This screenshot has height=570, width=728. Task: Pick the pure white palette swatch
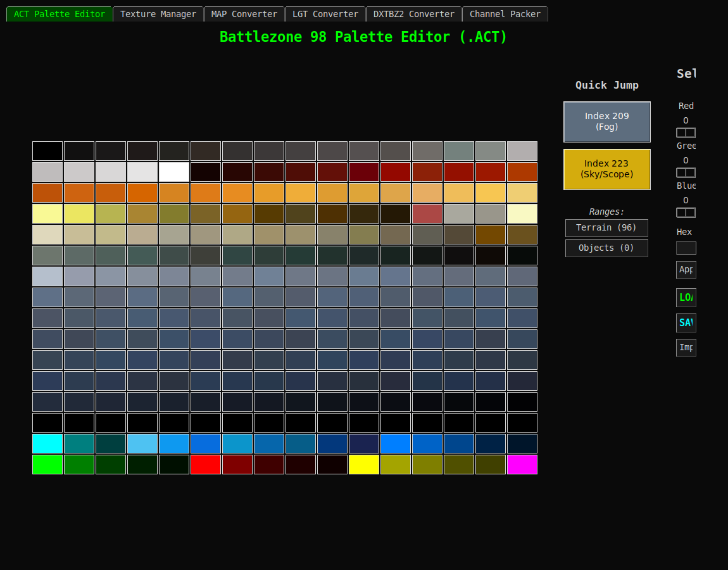174,172
